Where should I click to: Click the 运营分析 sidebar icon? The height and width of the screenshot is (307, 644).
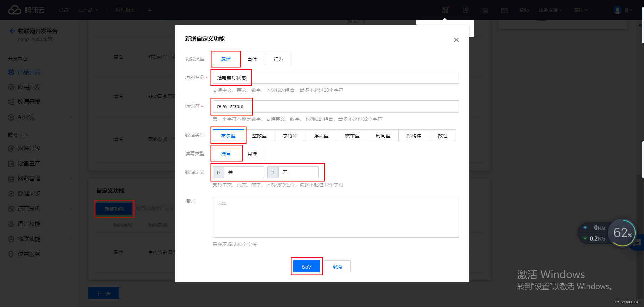click(x=11, y=209)
